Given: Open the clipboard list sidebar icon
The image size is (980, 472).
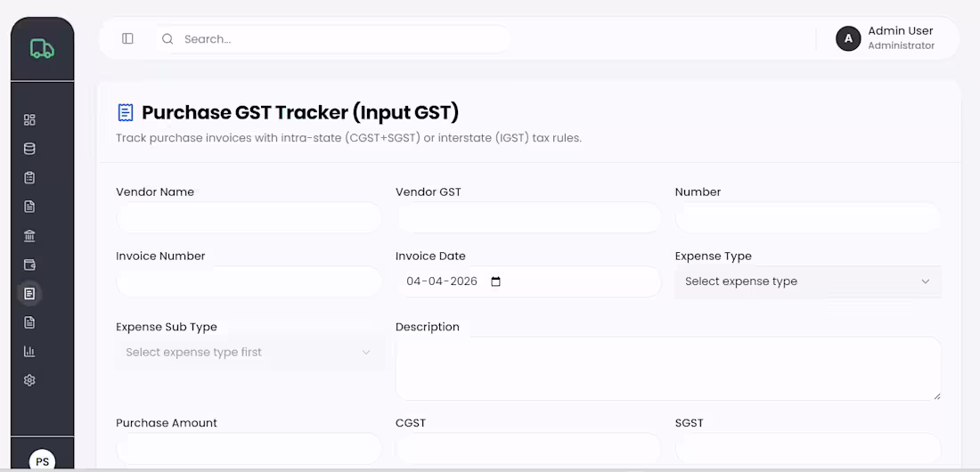Looking at the screenshot, I should pos(29,178).
